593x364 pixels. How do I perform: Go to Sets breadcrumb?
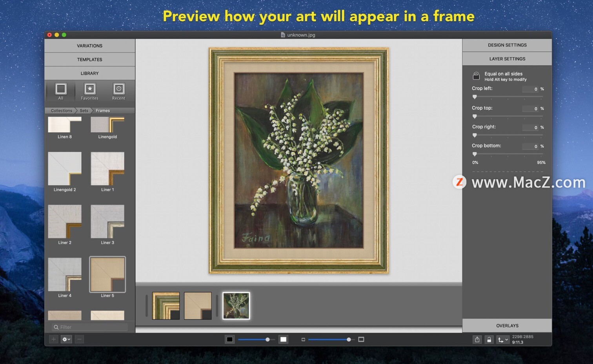[84, 111]
